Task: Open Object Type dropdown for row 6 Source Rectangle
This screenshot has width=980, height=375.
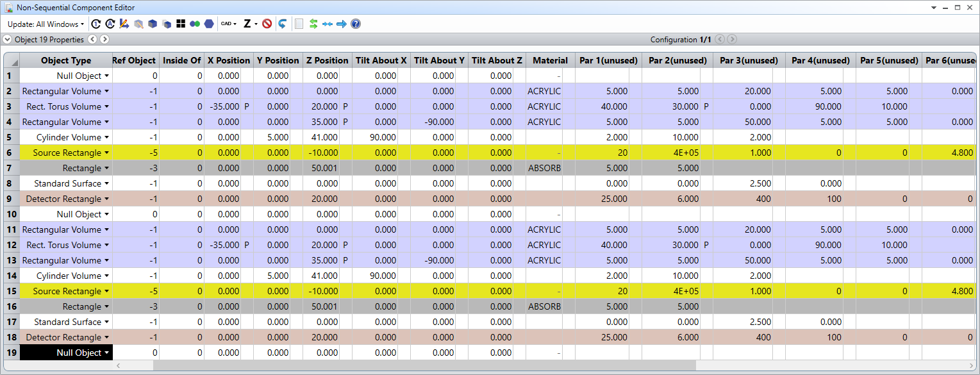Action: tap(106, 153)
